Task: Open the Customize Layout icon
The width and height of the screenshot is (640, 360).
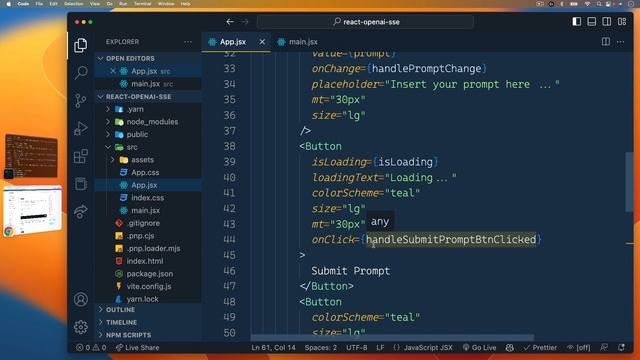Action: pos(622,22)
